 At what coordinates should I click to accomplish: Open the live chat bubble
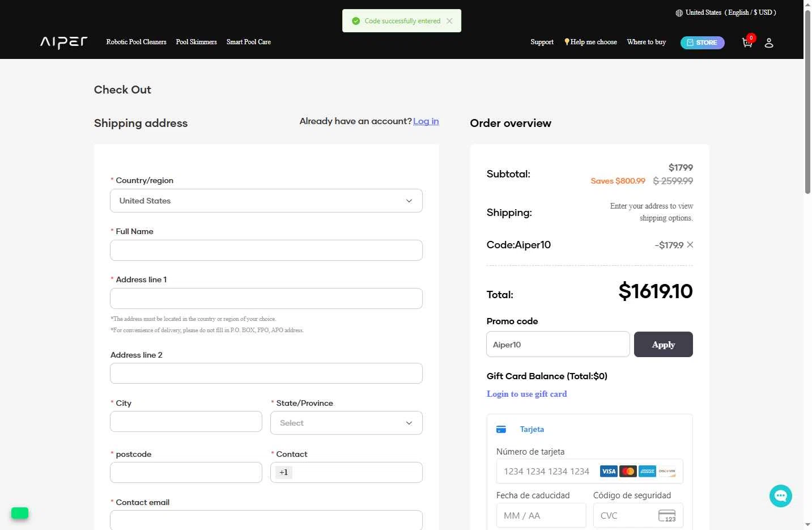click(781, 496)
